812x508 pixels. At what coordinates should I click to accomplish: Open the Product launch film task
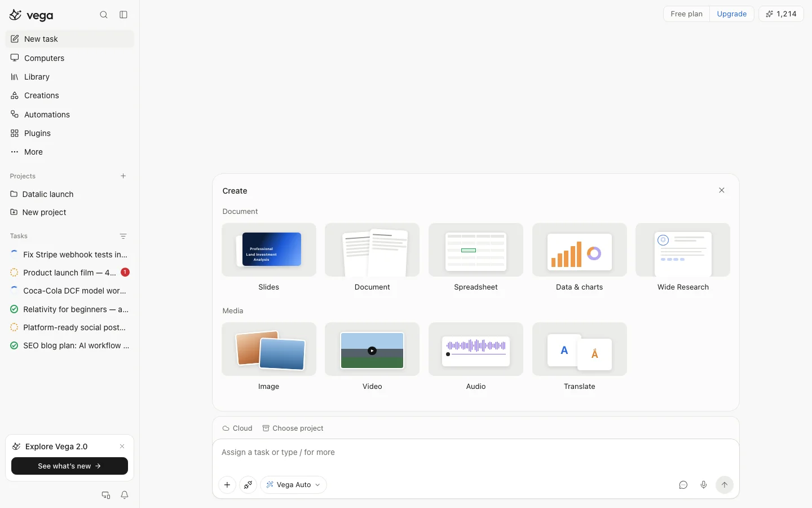tap(70, 273)
